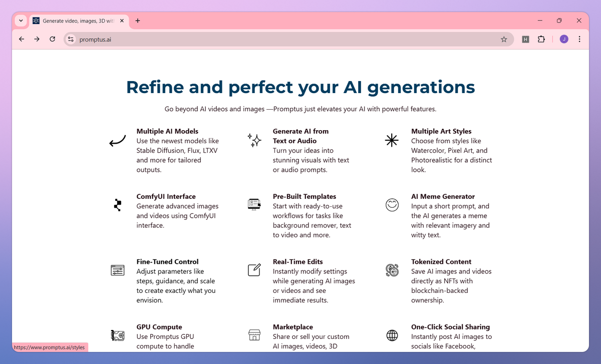Click the Fine-Tuned Control heading
Image resolution: width=601 pixels, height=364 pixels.
[167, 261]
